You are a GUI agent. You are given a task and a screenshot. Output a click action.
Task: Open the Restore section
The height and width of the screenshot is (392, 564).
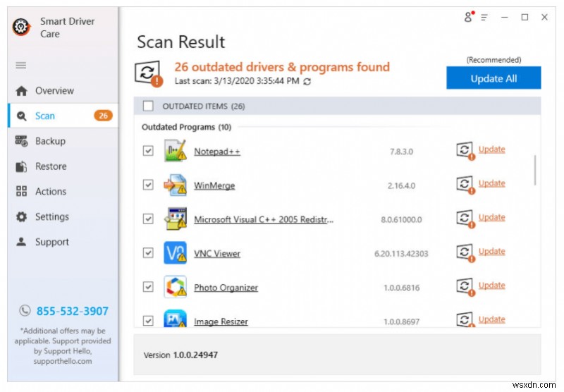[63, 166]
